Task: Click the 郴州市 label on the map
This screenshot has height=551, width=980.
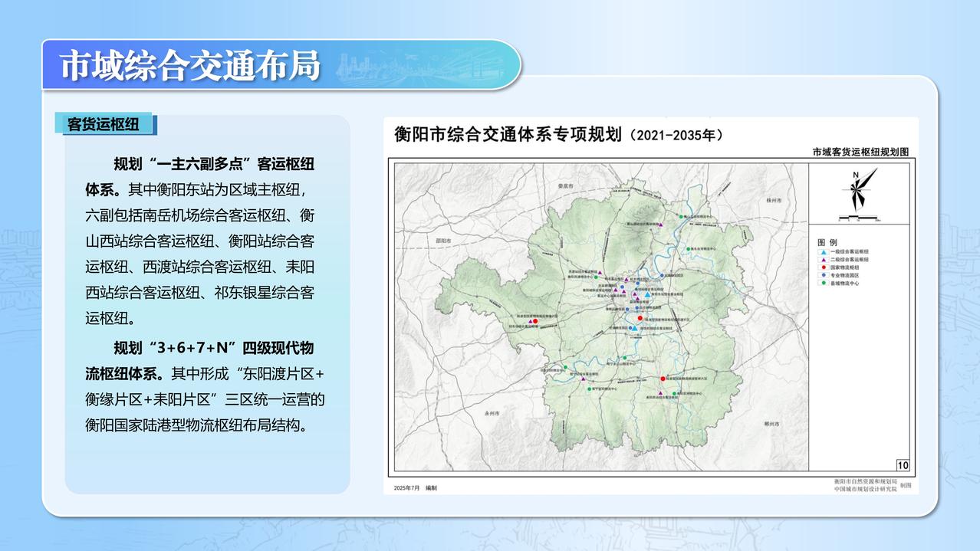Action: click(x=772, y=424)
